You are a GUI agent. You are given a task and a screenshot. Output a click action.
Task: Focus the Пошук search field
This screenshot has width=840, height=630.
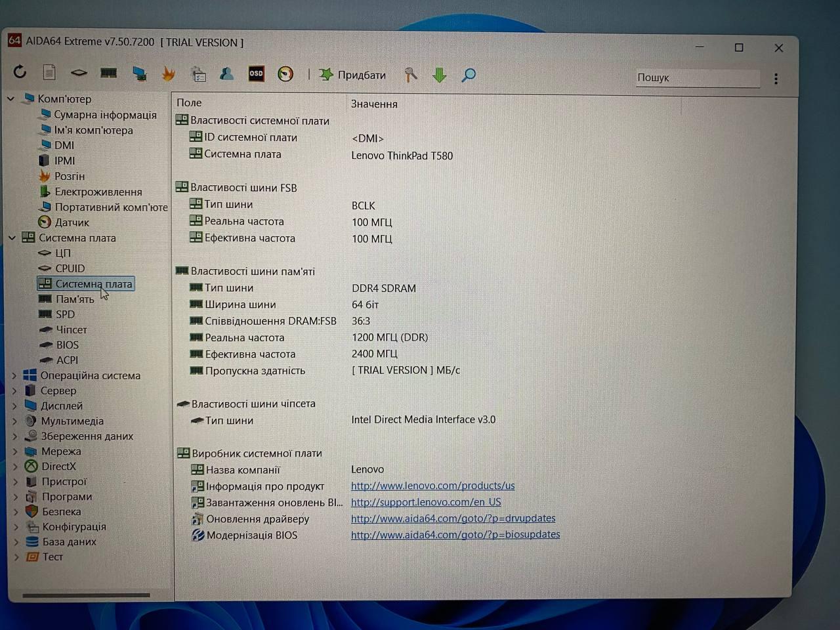(698, 77)
